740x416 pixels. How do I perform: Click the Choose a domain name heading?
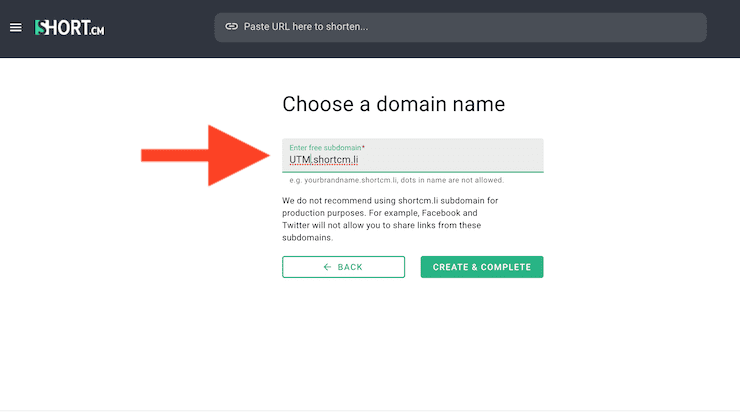click(x=394, y=104)
